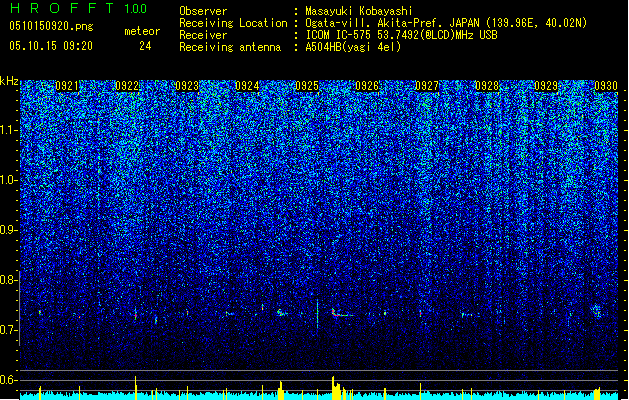
Task: Click the 0.9 kHz axis label
Action: click(x=8, y=230)
